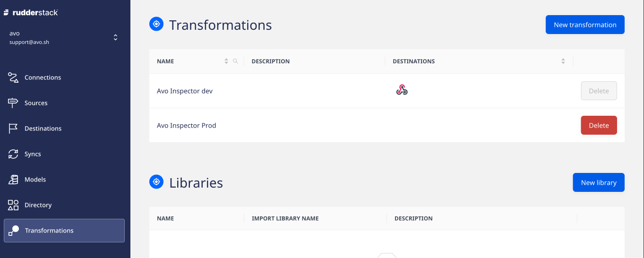
Task: Click the Connections sidebar icon
Action: (x=13, y=77)
